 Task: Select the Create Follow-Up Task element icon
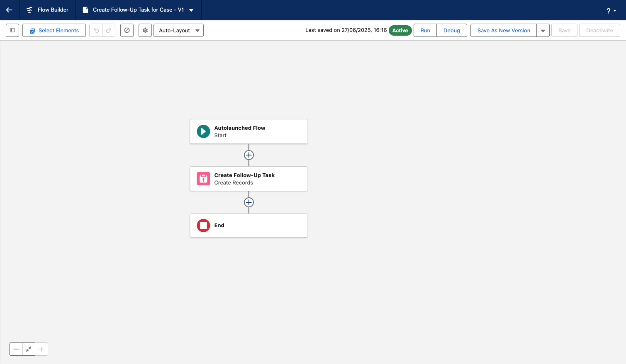coord(203,179)
